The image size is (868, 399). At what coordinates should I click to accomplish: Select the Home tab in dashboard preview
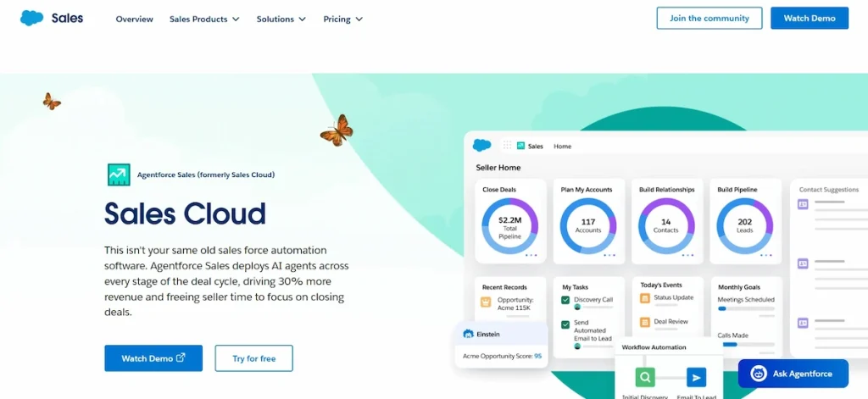563,147
